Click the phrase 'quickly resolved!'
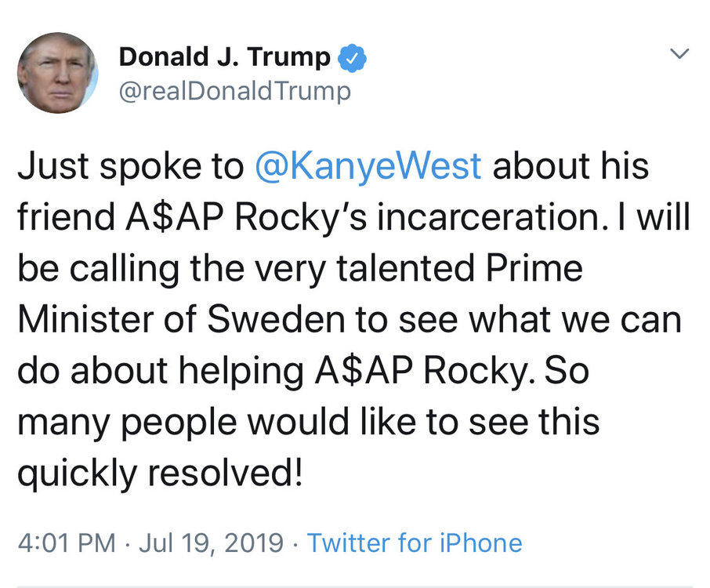The height and width of the screenshot is (588, 710). point(161,474)
